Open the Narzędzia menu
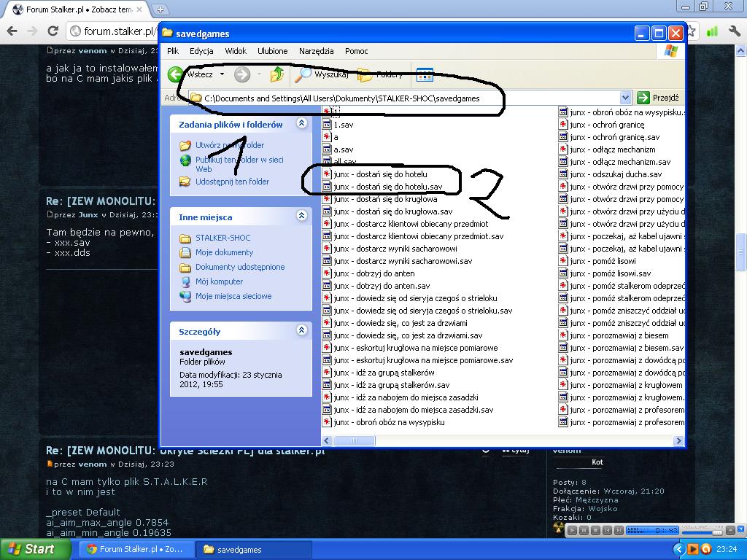Viewport: 747px width, 560px height. (317, 51)
